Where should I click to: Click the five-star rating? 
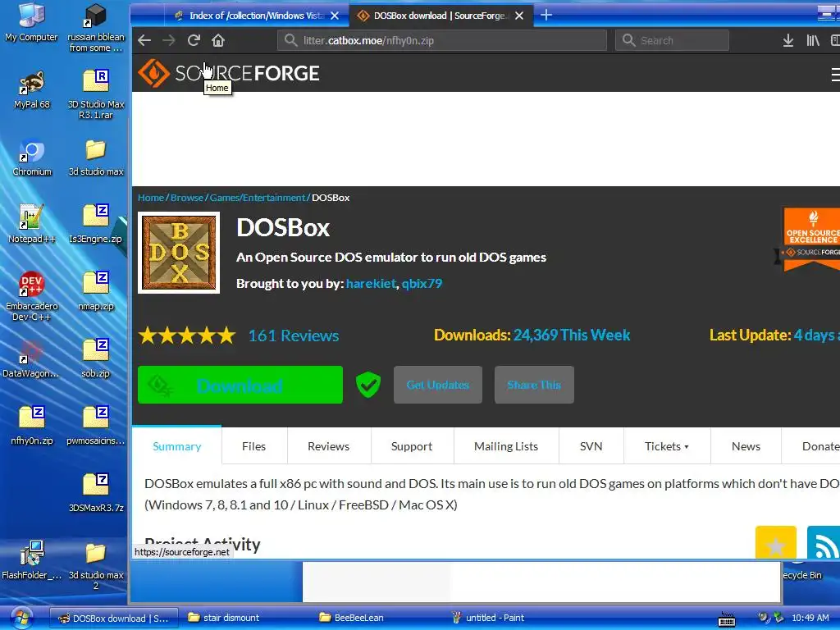(x=187, y=336)
